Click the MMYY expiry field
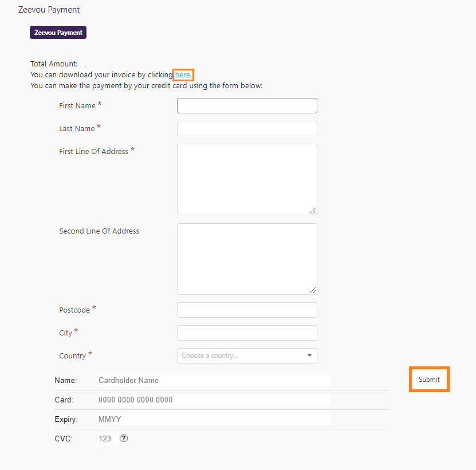The height and width of the screenshot is (470, 476). (x=214, y=419)
